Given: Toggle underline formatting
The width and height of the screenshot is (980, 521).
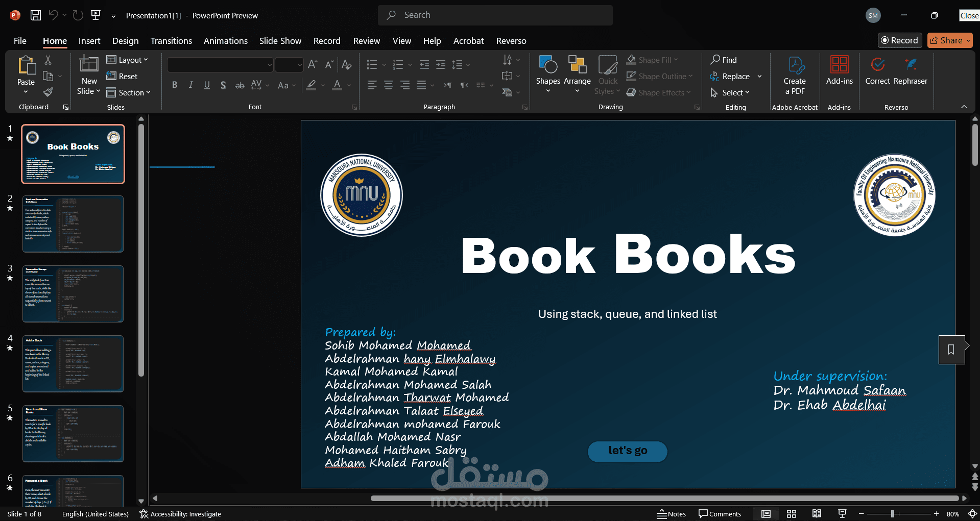Looking at the screenshot, I should [207, 85].
